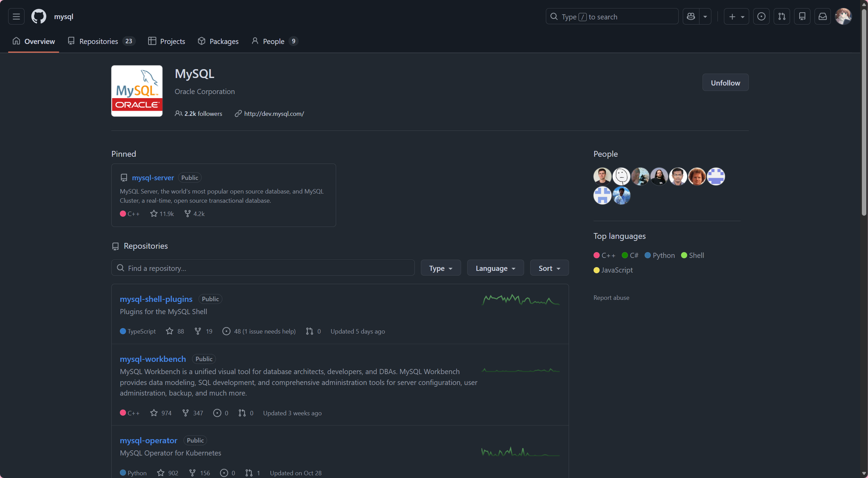
Task: Expand the Language filter dropdown
Action: coord(495,268)
